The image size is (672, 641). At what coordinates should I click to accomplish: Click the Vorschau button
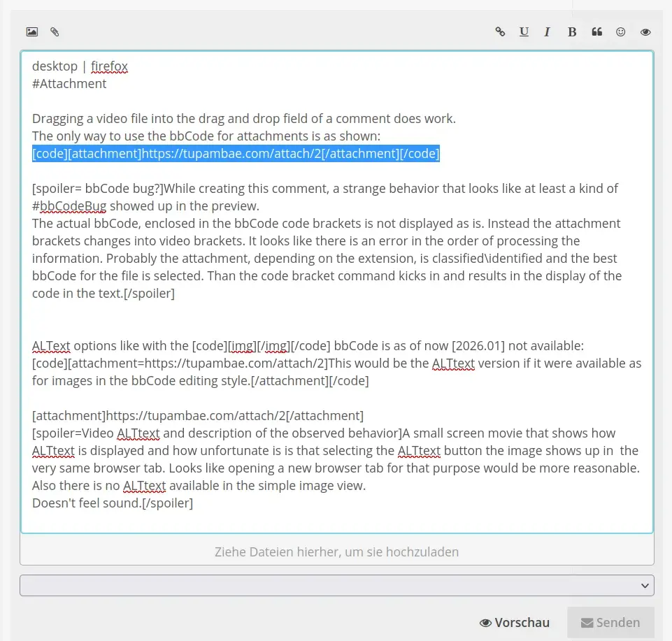(x=515, y=622)
